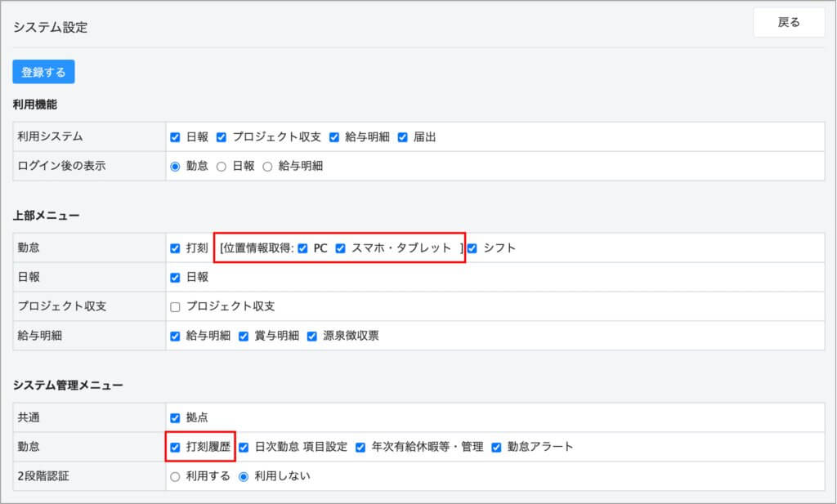Toggle the 届出 checkbox
The height and width of the screenshot is (504, 837).
[402, 137]
